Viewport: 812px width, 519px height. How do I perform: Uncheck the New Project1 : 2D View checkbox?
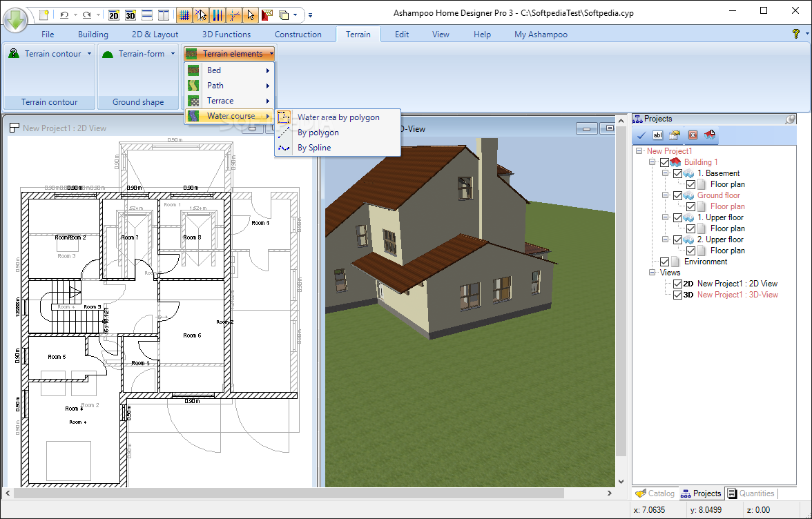(x=677, y=284)
